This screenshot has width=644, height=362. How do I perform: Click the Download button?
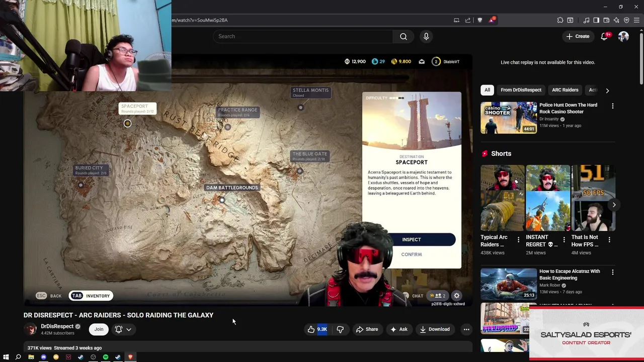(435, 329)
